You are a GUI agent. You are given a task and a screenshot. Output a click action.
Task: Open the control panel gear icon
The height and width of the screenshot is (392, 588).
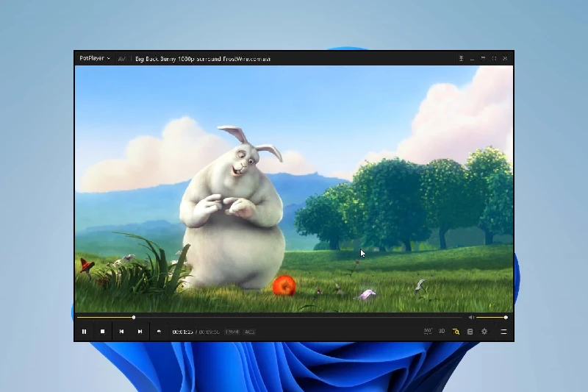484,332
